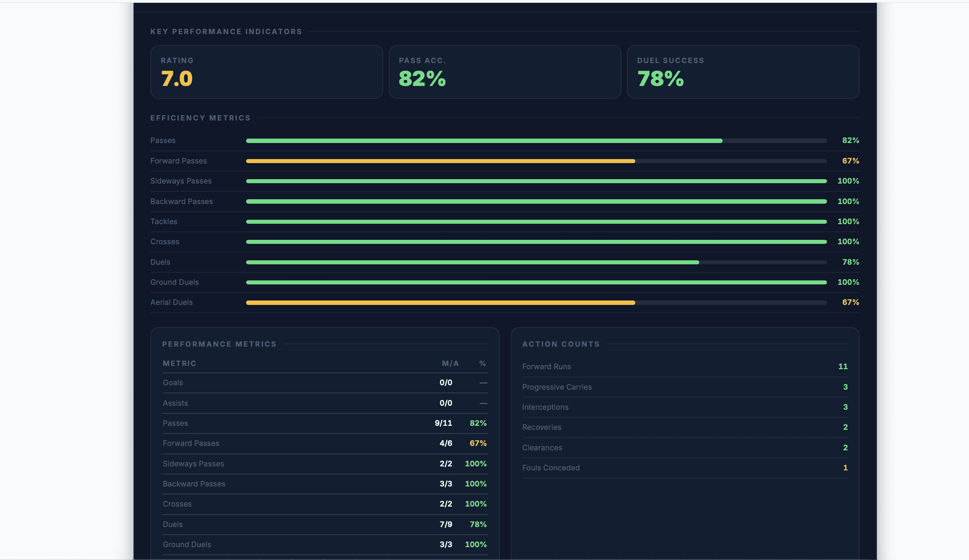Click the Ground Duels row in Performance Metrics table

325,545
